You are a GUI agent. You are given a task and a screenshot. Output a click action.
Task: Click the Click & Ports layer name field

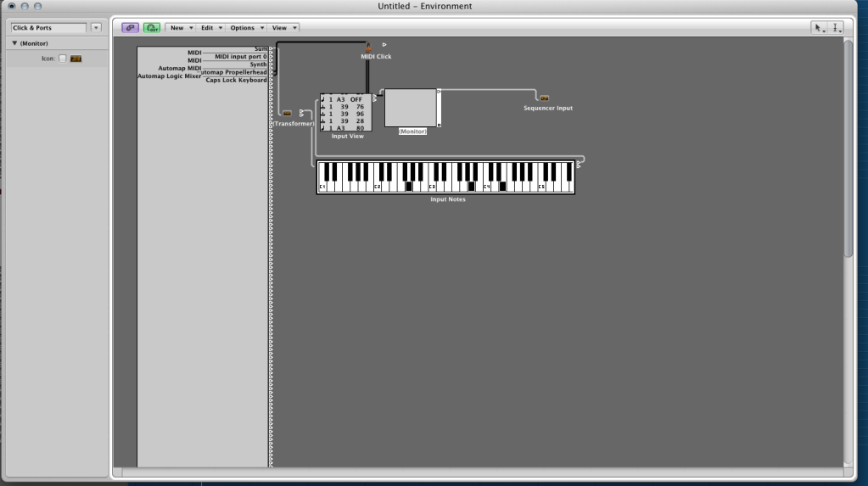(48, 28)
